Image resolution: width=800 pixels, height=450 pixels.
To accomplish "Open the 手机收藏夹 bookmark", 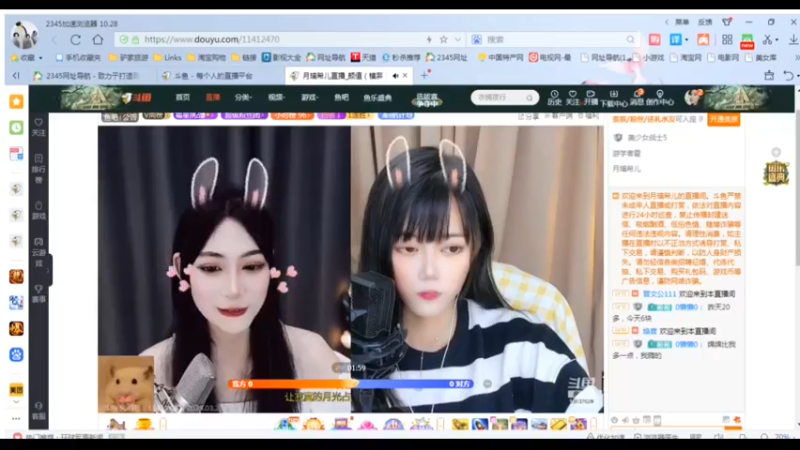I will point(78,58).
